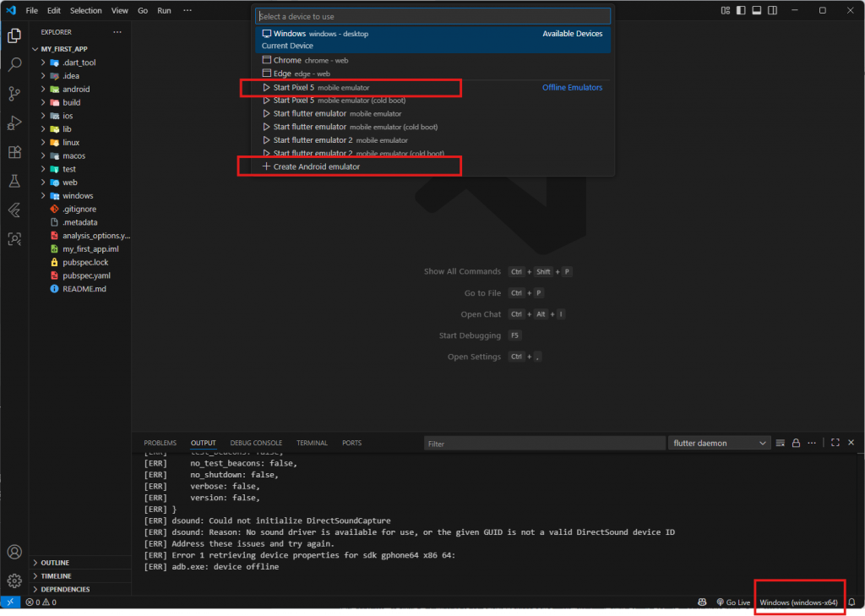Open the Explorer view in activity bar
The image size is (865, 616).
tap(15, 35)
